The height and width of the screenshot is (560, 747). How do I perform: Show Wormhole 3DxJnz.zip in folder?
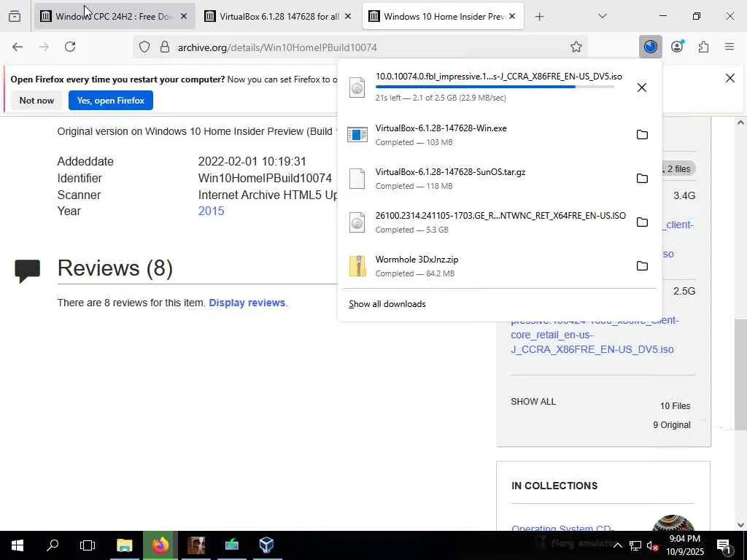pos(642,266)
